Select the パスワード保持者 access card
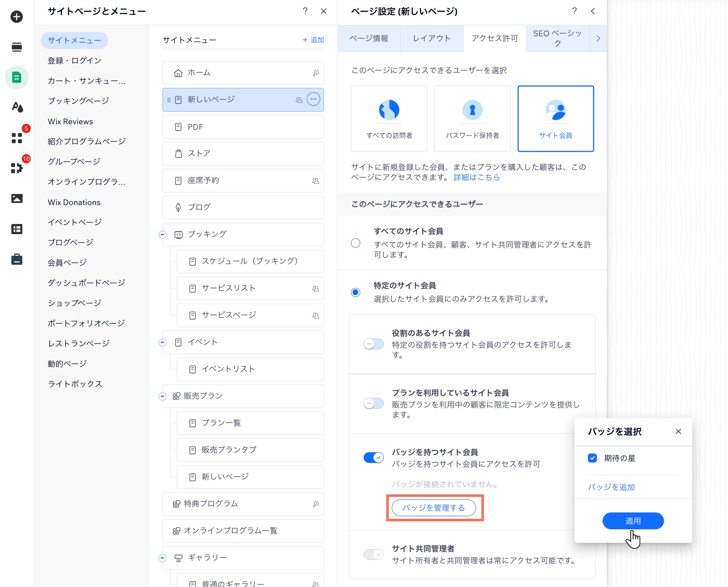 472,118
